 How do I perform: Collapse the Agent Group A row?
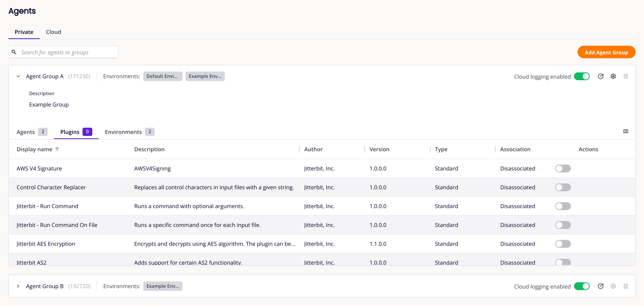pyautogui.click(x=18, y=76)
